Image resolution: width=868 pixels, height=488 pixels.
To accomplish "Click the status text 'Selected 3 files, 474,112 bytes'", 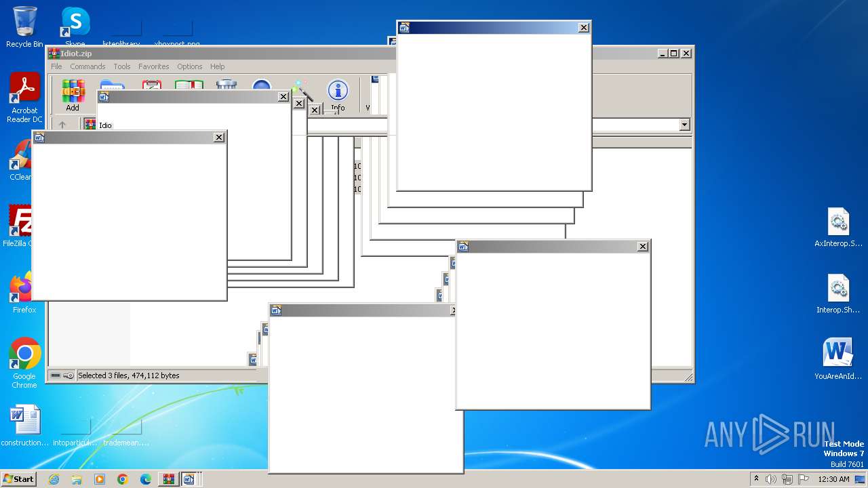I will coord(129,375).
